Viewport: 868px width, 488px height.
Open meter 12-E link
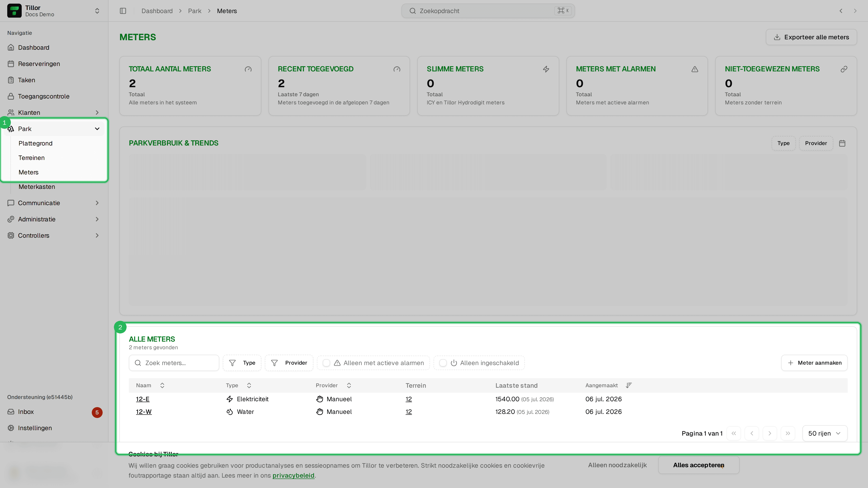point(143,399)
